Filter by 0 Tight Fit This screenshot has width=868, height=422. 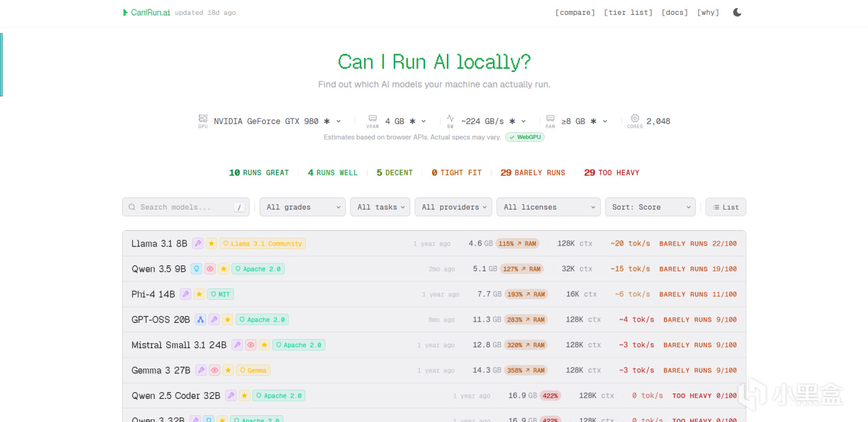tap(456, 172)
